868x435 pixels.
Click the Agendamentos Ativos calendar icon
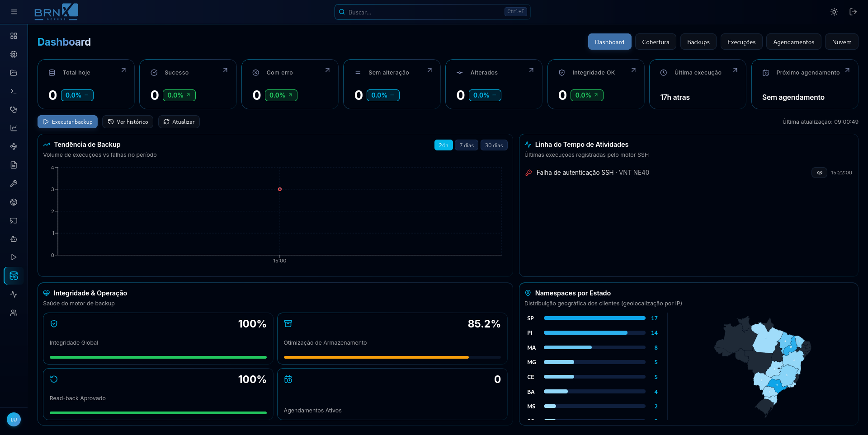click(x=288, y=379)
